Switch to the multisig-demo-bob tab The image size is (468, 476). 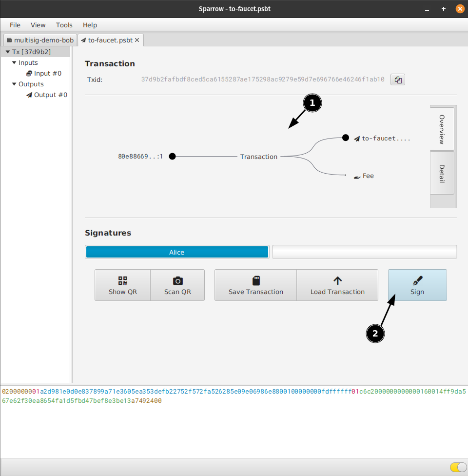click(40, 40)
